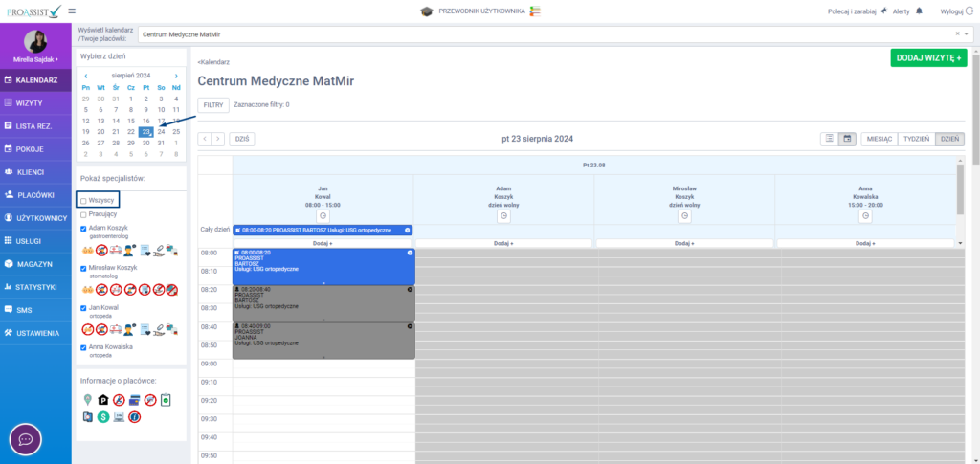This screenshot has width=980, height=464.
Task: Click the hamburger menu icon
Action: pyautogui.click(x=72, y=11)
